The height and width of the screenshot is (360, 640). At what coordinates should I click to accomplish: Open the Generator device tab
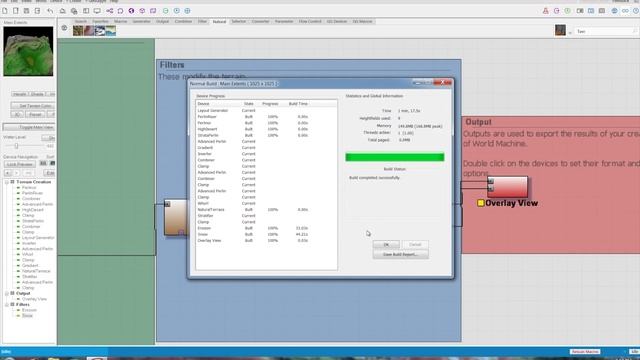(x=142, y=21)
